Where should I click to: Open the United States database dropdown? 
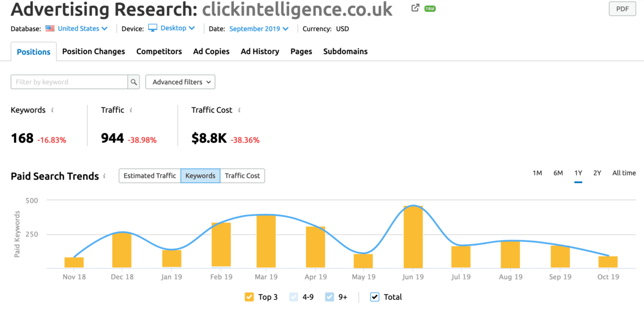click(83, 28)
